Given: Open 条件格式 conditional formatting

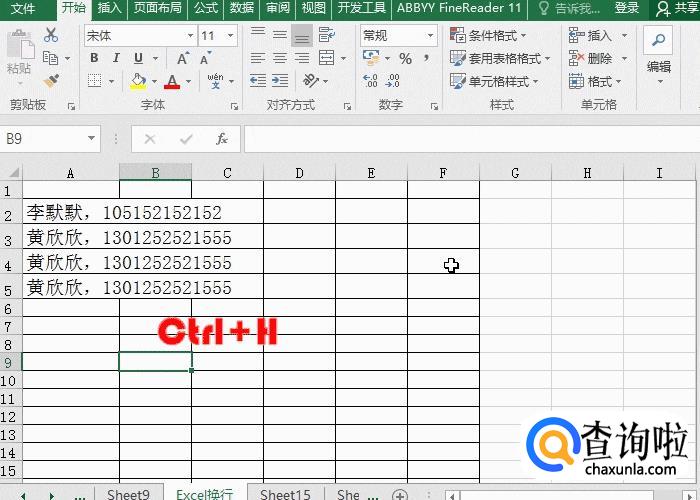Looking at the screenshot, I should pos(488,35).
